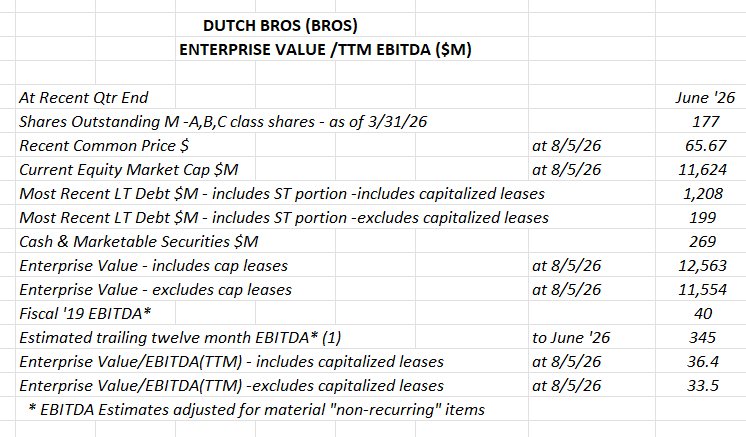The width and height of the screenshot is (746, 437).
Task: Select the market cap value 11,624
Action: 702,170
